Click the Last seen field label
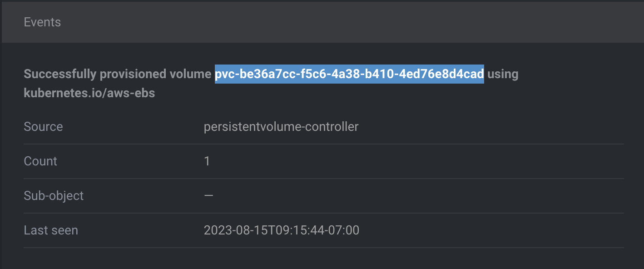This screenshot has height=269, width=644. 51,230
